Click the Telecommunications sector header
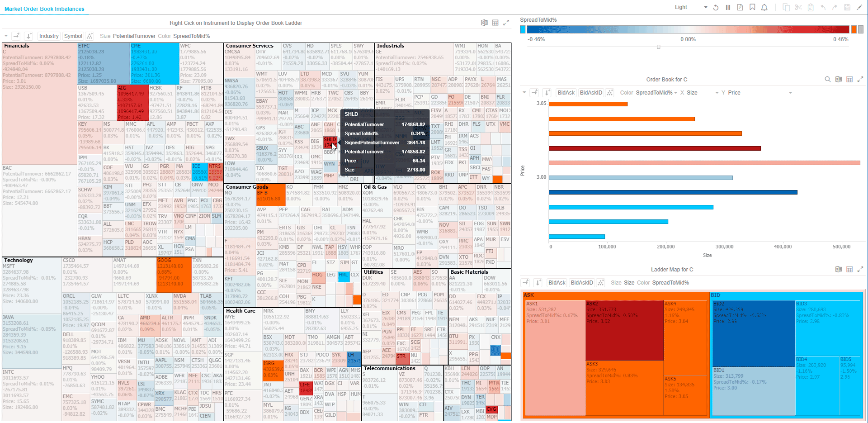The image size is (868, 423). click(389, 368)
